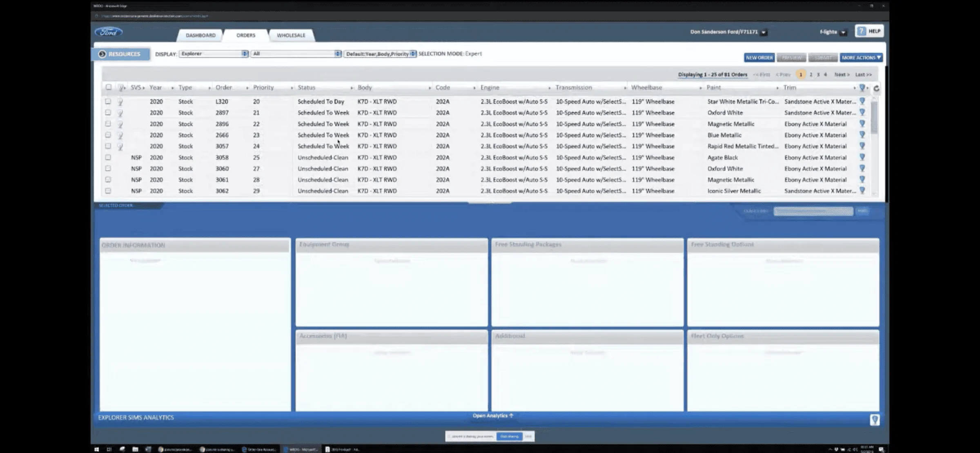Go to the Next page of orders

tap(842, 75)
